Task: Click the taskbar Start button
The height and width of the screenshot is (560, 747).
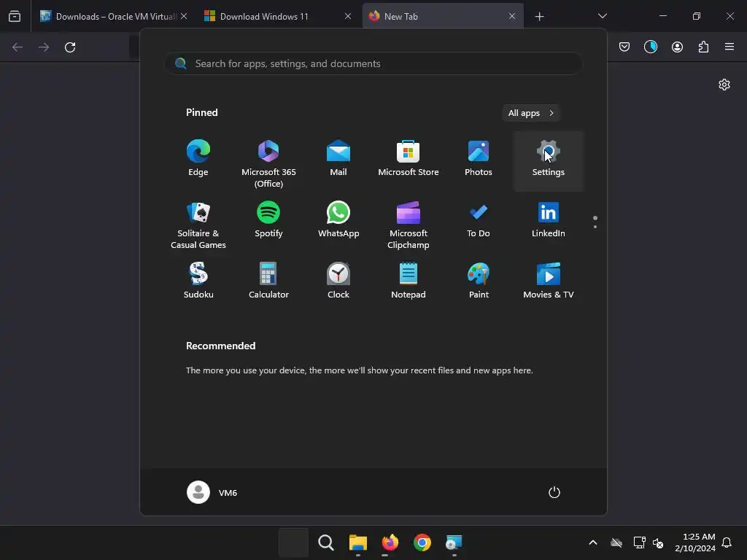Action: click(293, 542)
